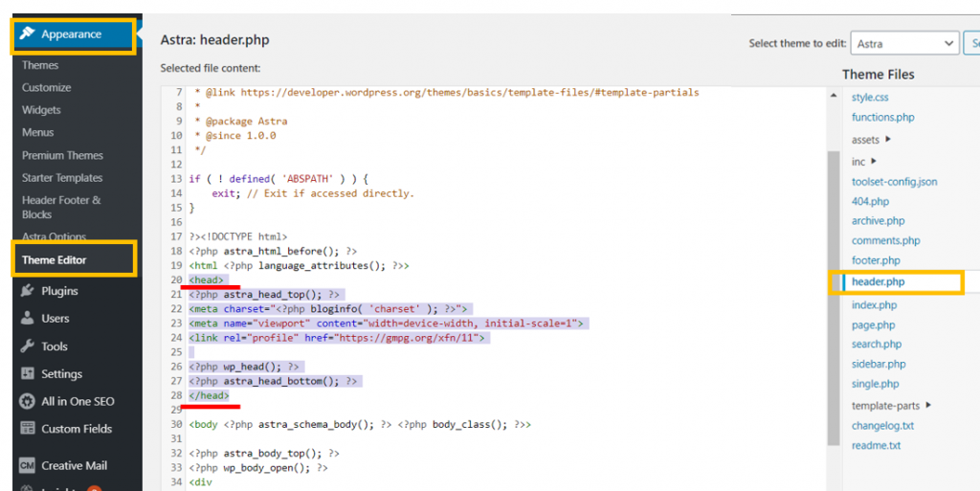
Task: Click the Custom Fields grid icon
Action: [x=26, y=429]
